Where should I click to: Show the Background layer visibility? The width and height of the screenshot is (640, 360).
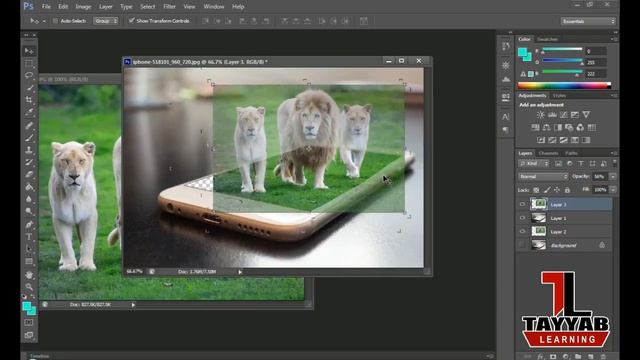pyautogui.click(x=522, y=245)
